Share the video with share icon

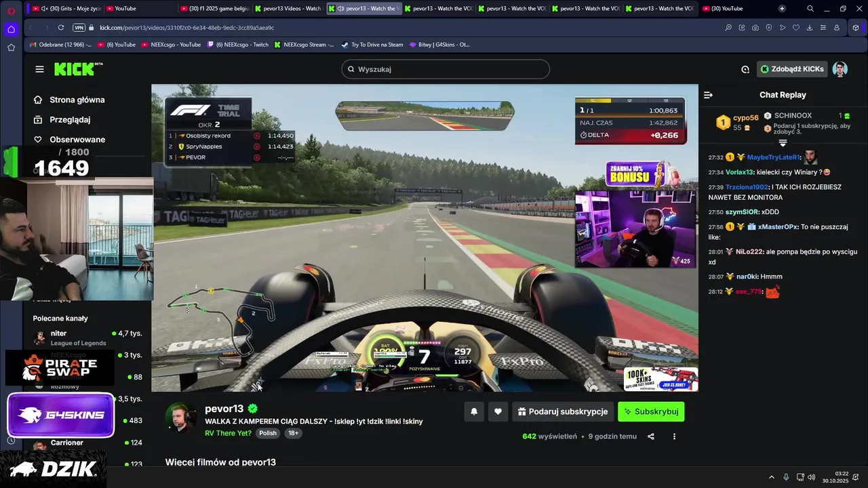point(651,436)
